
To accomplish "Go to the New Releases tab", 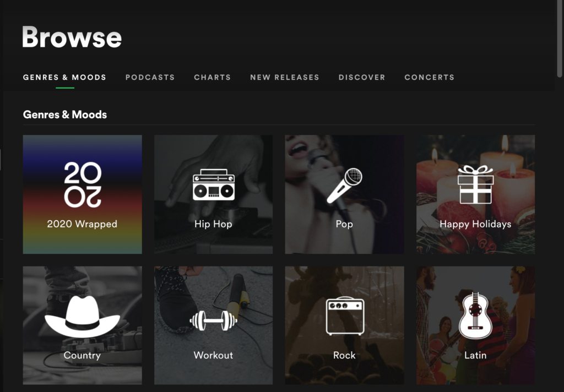I will pyautogui.click(x=285, y=77).
